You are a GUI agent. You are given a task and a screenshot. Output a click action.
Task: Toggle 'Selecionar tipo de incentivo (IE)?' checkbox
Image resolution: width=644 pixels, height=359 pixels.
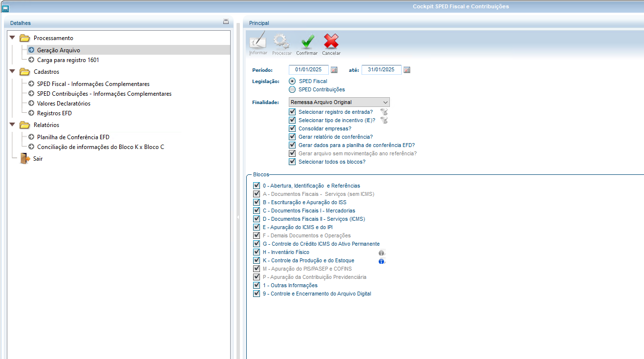292,120
